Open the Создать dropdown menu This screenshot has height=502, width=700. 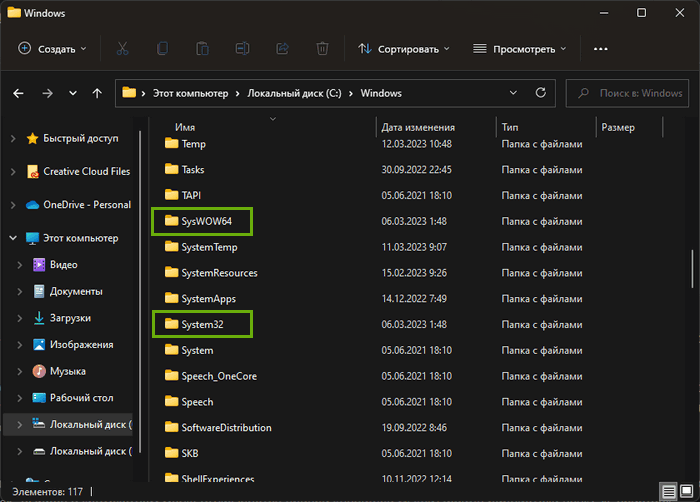[x=52, y=48]
